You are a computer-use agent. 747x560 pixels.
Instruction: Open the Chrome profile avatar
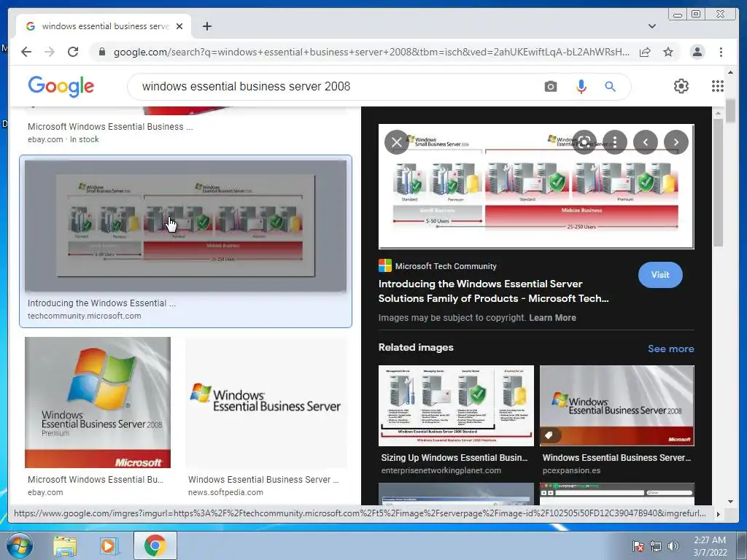point(697,52)
